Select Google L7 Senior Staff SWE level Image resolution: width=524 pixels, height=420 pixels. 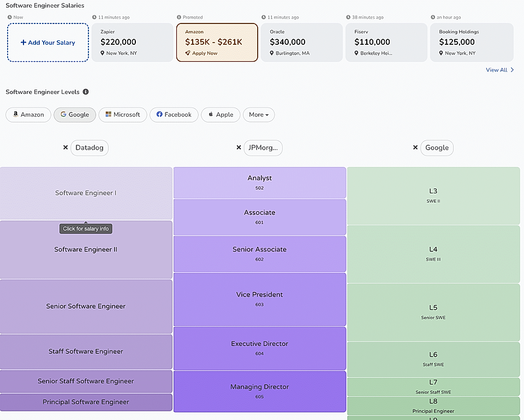(x=433, y=387)
